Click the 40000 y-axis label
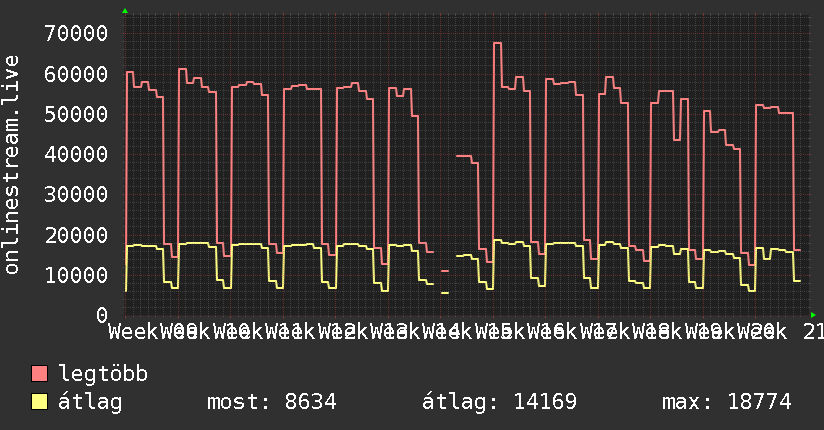 [x=76, y=154]
